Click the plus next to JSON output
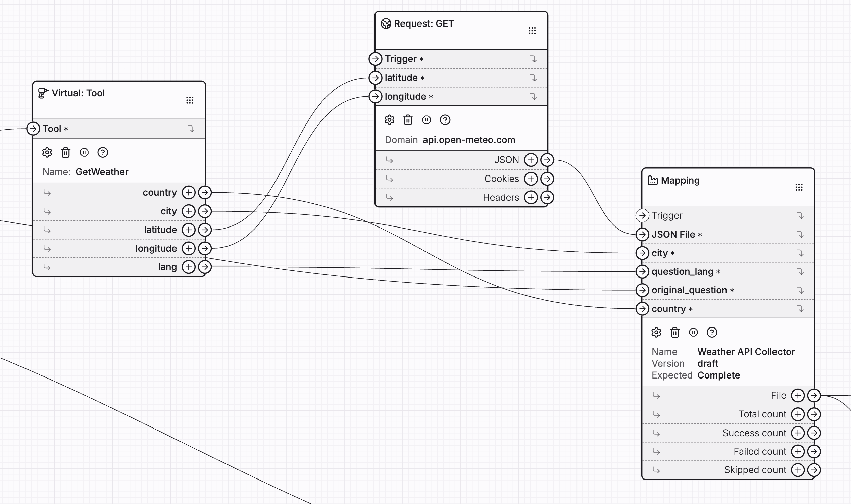 pyautogui.click(x=531, y=160)
